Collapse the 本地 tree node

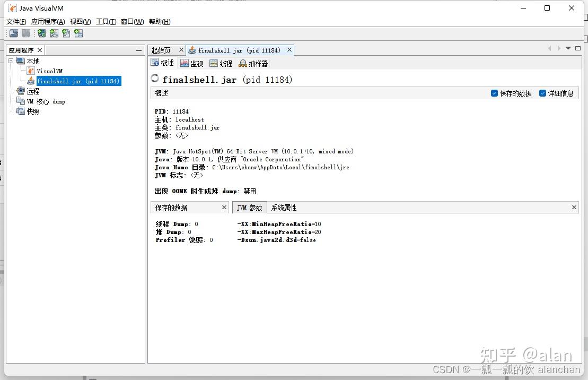tap(11, 61)
